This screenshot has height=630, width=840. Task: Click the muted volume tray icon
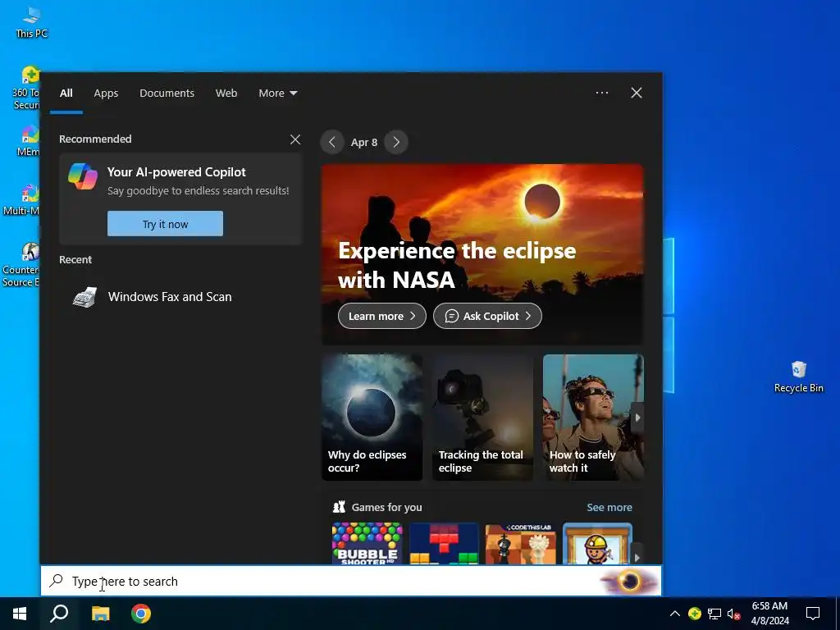(733, 614)
